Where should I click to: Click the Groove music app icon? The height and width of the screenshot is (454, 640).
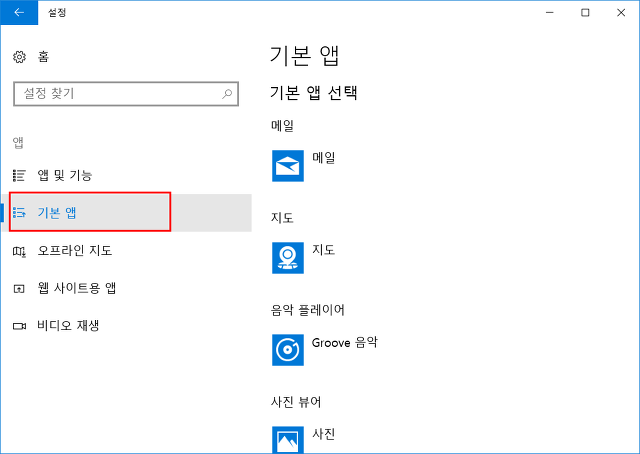coord(288,350)
